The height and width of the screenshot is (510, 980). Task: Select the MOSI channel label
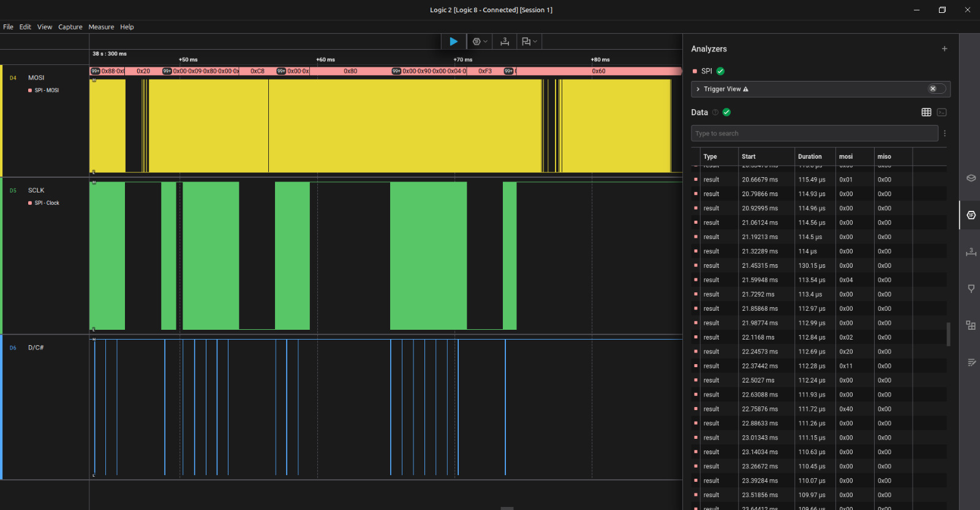pos(36,78)
